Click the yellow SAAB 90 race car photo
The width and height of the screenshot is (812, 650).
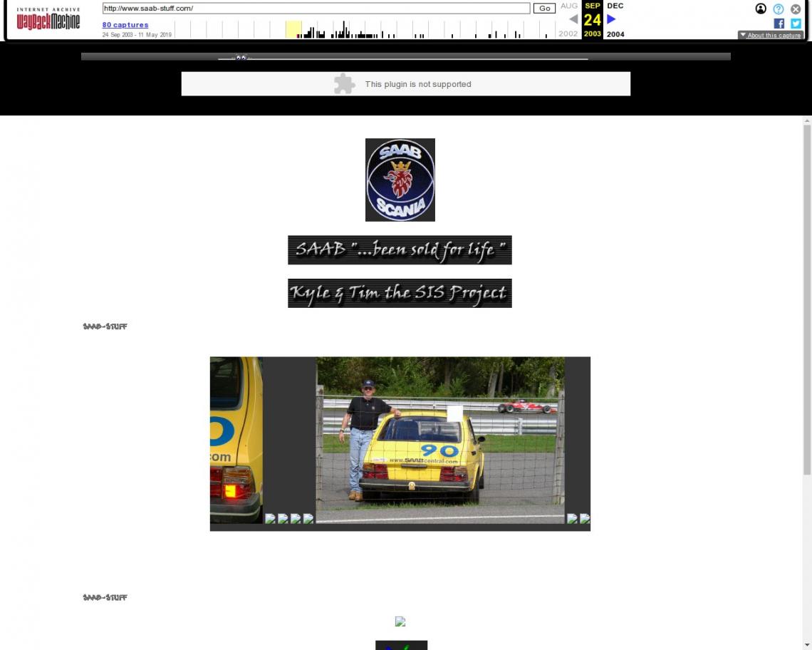[x=440, y=440]
